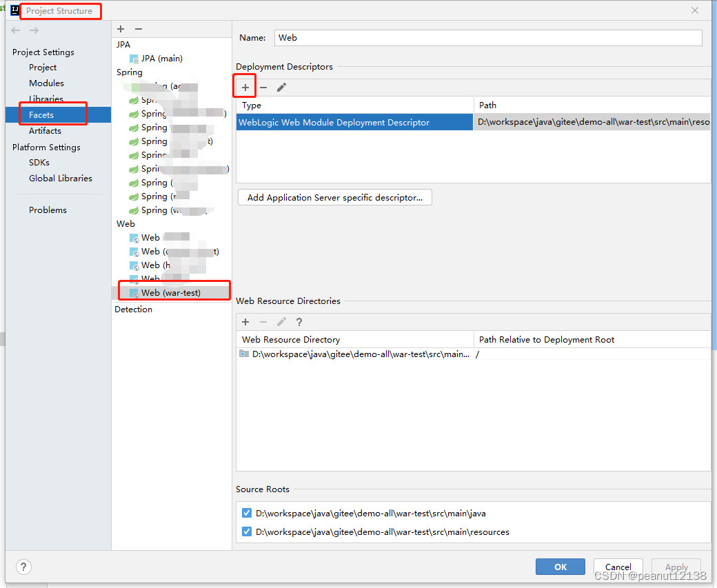Expand the Web facets group
This screenshot has height=588, width=717.
point(125,223)
